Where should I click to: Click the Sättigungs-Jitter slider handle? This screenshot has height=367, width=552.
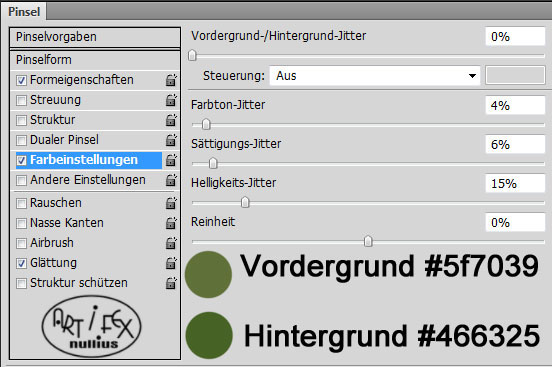213,163
